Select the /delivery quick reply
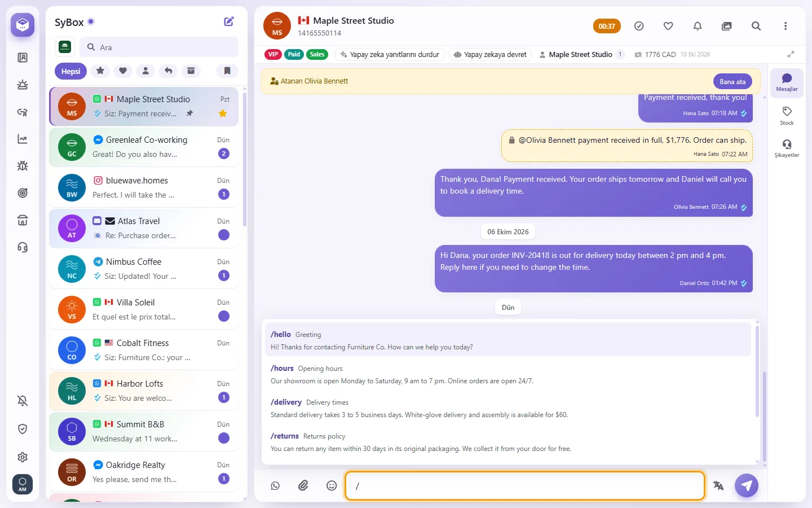Image resolution: width=812 pixels, height=508 pixels. point(508,408)
